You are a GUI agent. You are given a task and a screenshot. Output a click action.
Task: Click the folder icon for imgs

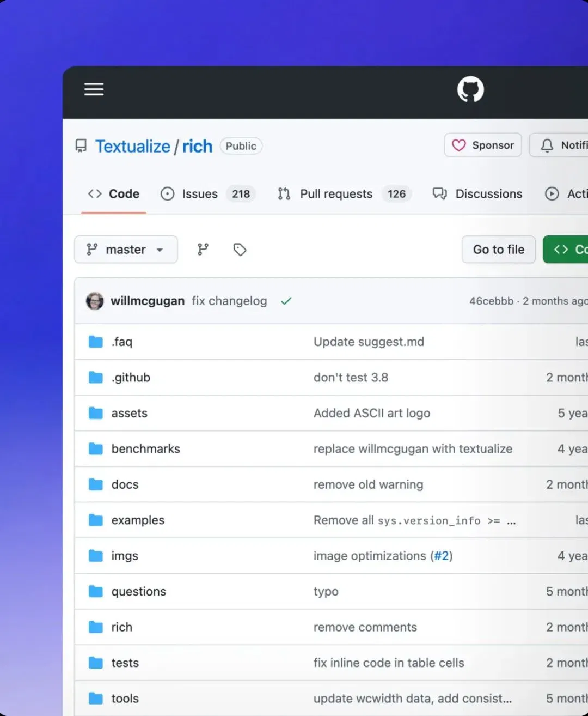96,556
